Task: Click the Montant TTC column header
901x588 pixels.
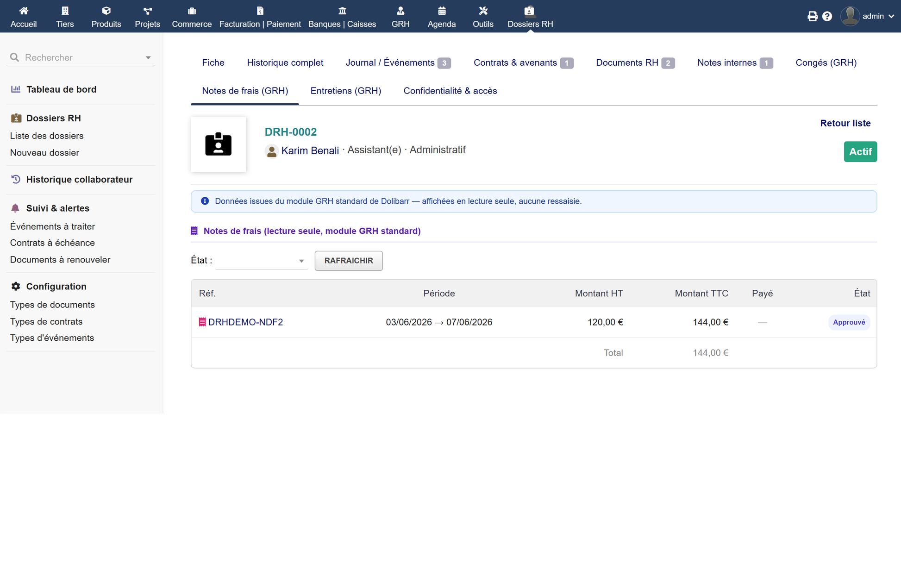Action: coord(701,293)
